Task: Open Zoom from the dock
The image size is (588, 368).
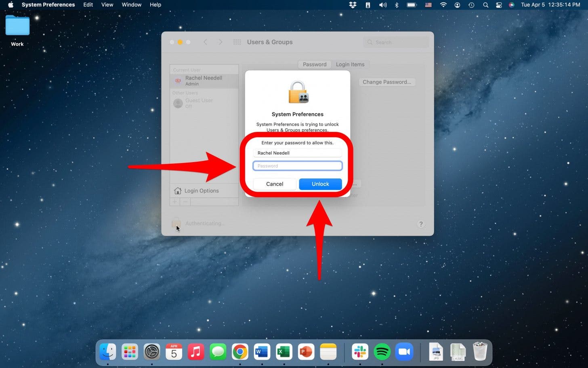Action: tap(404, 352)
